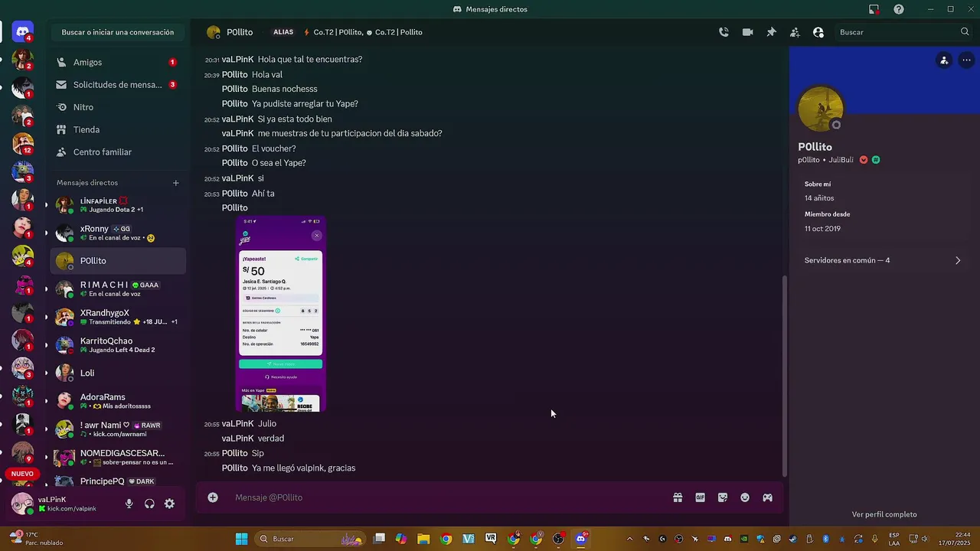This screenshot has height=551, width=980.
Task: Start a video call with P0llito
Action: coord(747,32)
